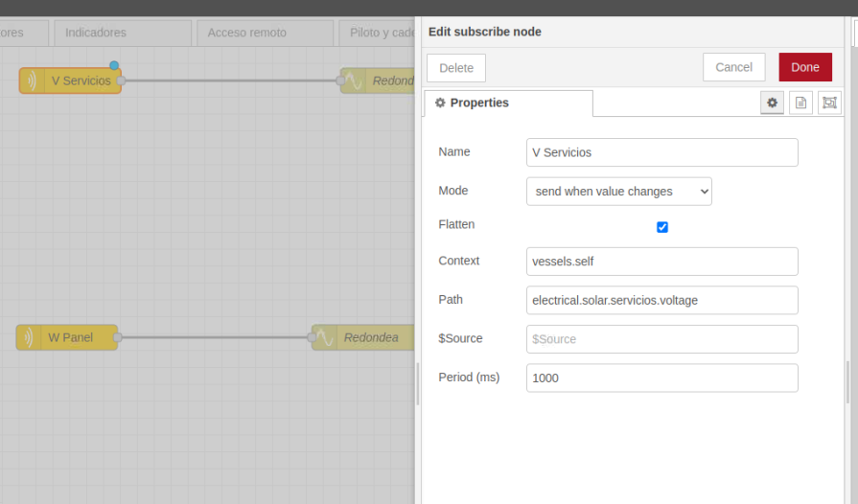Screen dimensions: 858x504
Task: Select the Properties tab
Action: (x=507, y=103)
